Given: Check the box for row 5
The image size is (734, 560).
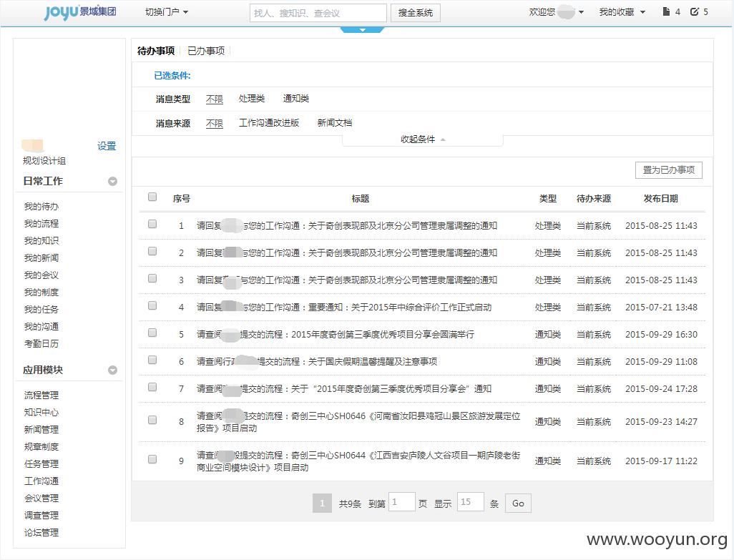Looking at the screenshot, I should [152, 333].
